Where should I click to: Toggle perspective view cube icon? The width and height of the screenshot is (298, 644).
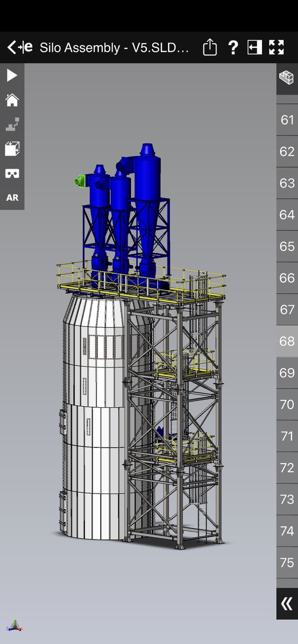coord(12,149)
